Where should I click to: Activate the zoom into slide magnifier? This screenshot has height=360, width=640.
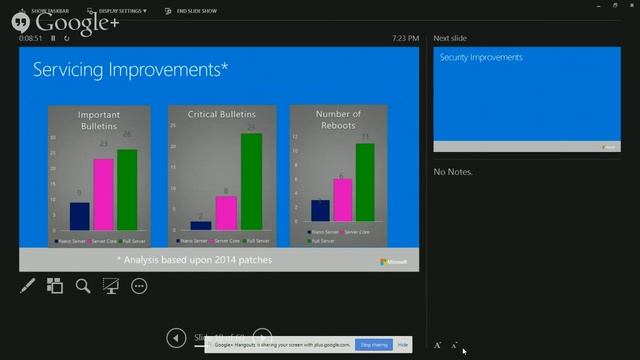pyautogui.click(x=83, y=286)
